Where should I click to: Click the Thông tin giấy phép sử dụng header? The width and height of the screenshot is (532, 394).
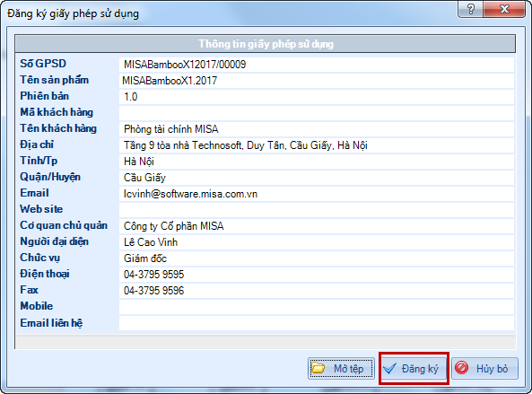click(266, 43)
